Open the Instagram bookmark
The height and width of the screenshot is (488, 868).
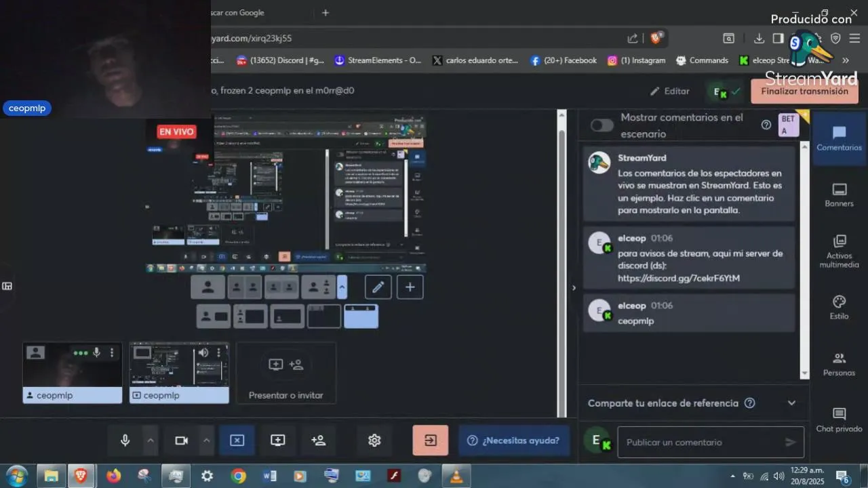click(x=636, y=60)
